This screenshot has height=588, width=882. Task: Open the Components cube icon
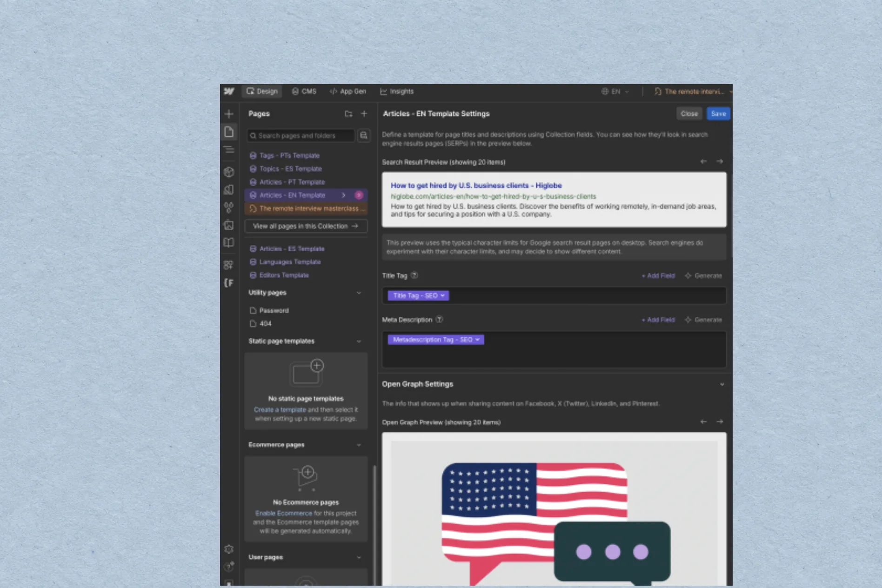pyautogui.click(x=229, y=172)
